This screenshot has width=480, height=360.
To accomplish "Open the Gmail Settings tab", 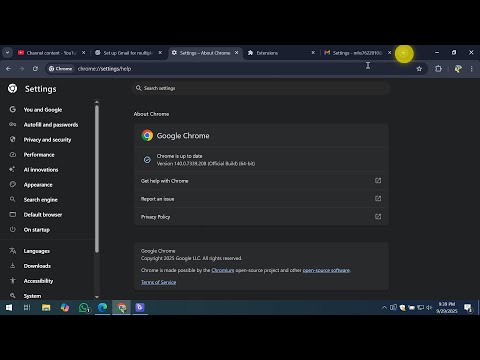I will tap(358, 53).
